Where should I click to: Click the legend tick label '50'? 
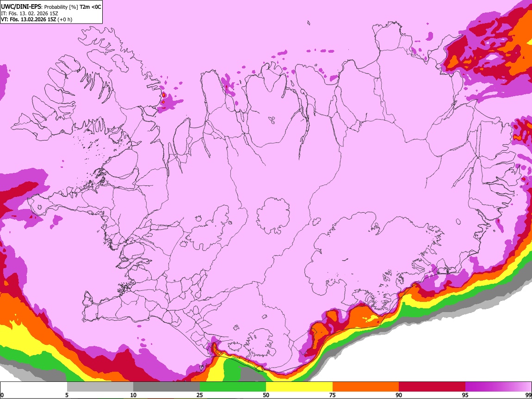[x=266, y=395]
